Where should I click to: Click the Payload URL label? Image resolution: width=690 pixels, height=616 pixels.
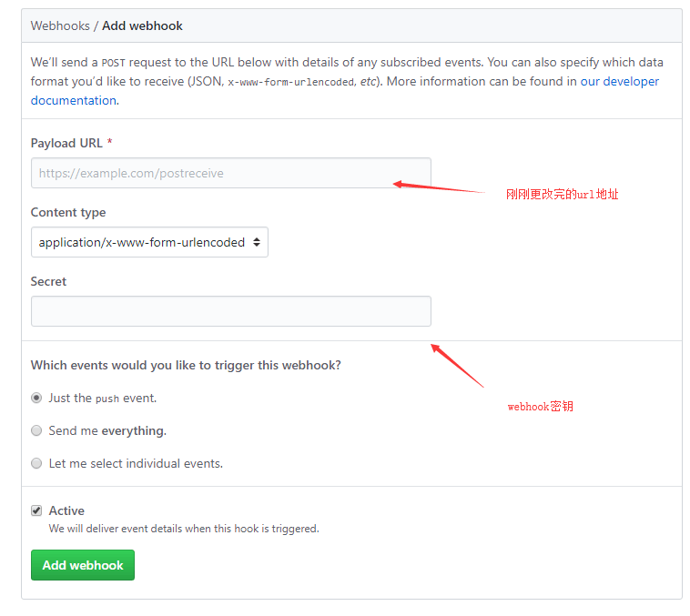66,143
